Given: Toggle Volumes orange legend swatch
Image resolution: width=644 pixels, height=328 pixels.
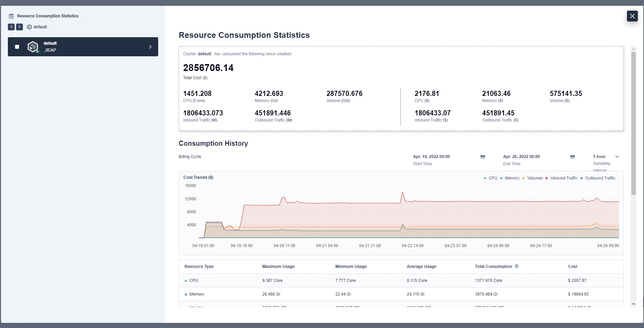Looking at the screenshot, I should [523, 178].
